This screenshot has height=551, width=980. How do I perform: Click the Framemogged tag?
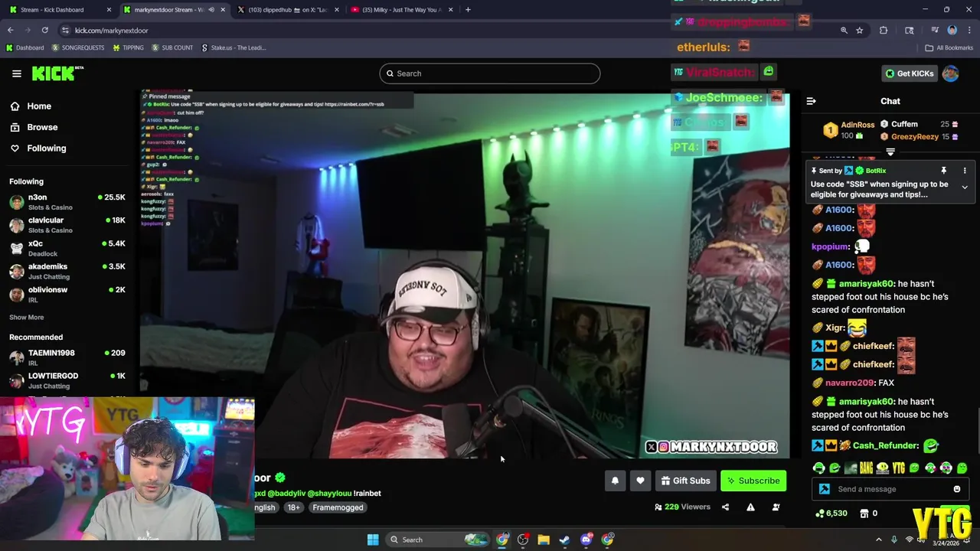[338, 507]
